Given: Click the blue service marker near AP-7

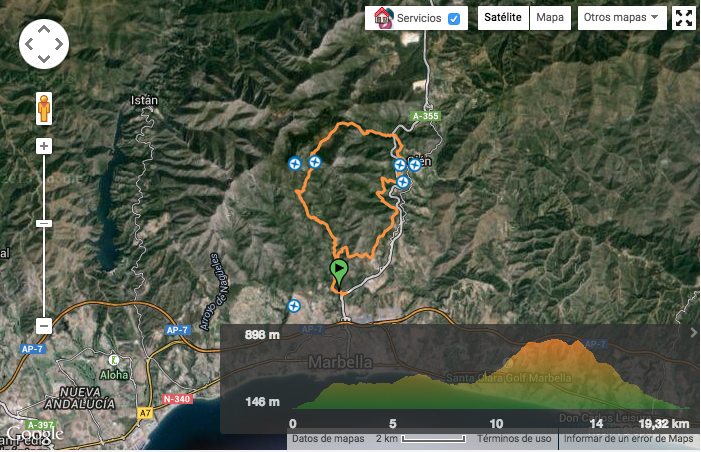Looking at the screenshot, I should click(x=294, y=306).
